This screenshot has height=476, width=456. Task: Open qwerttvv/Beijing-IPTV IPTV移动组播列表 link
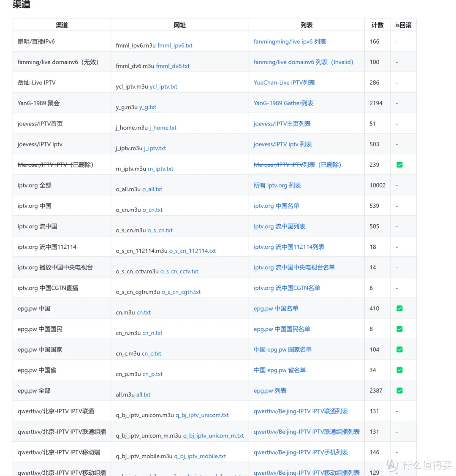307,473
